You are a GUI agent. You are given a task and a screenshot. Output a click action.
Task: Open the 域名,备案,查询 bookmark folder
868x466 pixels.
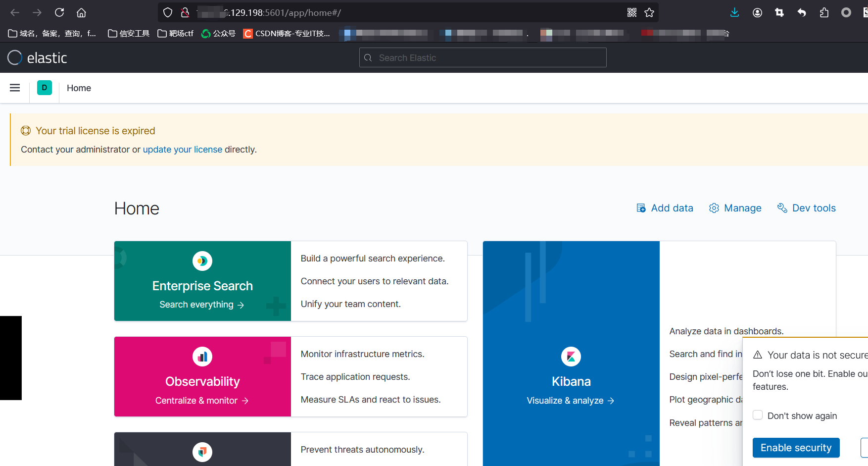[52, 33]
